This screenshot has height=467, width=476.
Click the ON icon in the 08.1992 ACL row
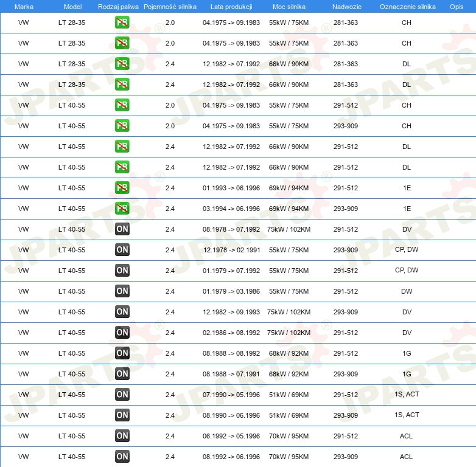pyautogui.click(x=122, y=457)
